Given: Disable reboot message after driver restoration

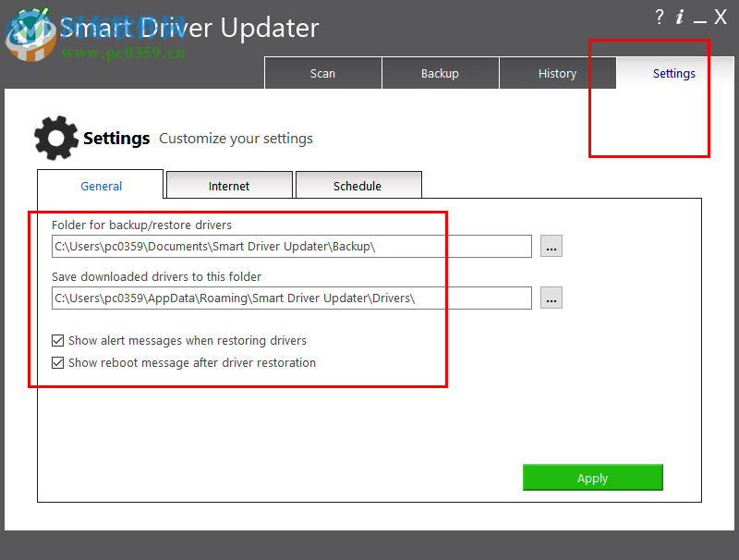Looking at the screenshot, I should click(x=57, y=362).
